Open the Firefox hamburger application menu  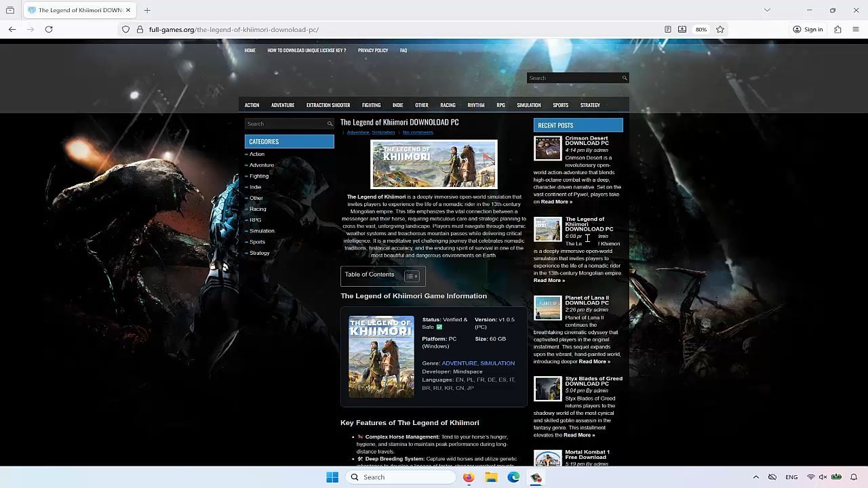856,29
